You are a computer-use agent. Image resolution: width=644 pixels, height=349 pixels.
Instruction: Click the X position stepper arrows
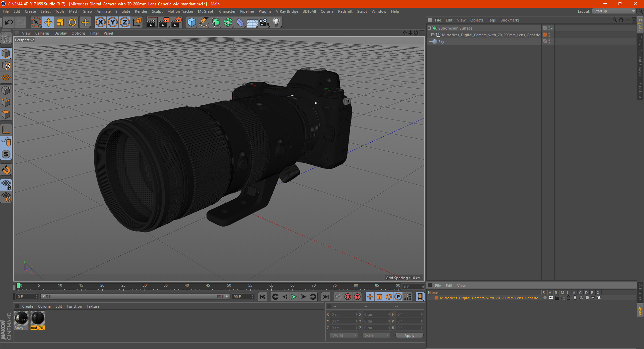[357, 314]
